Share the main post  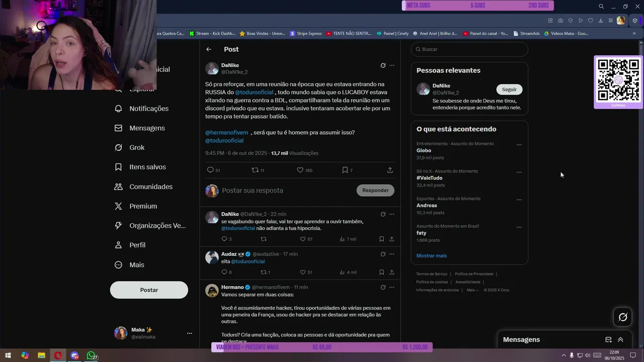pyautogui.click(x=390, y=170)
